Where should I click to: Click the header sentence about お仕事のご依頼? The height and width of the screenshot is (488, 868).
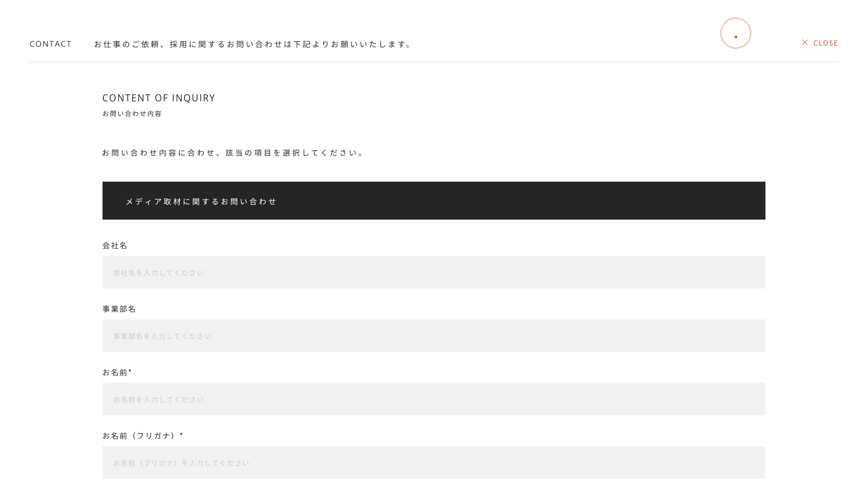(253, 44)
